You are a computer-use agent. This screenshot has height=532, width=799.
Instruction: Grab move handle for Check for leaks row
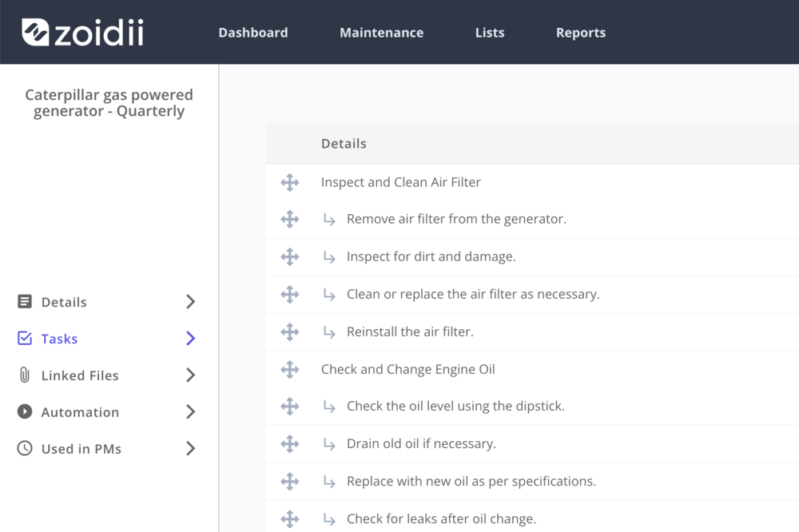[290, 519]
